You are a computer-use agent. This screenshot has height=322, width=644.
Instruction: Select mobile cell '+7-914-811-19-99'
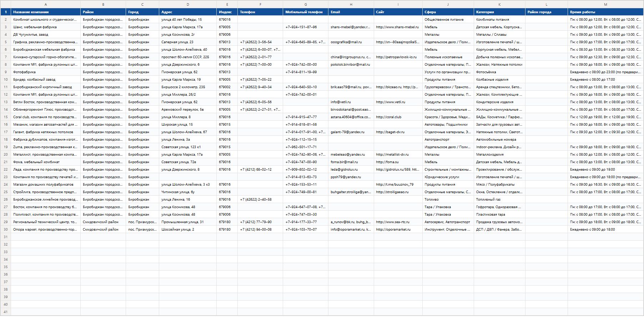(x=306, y=72)
